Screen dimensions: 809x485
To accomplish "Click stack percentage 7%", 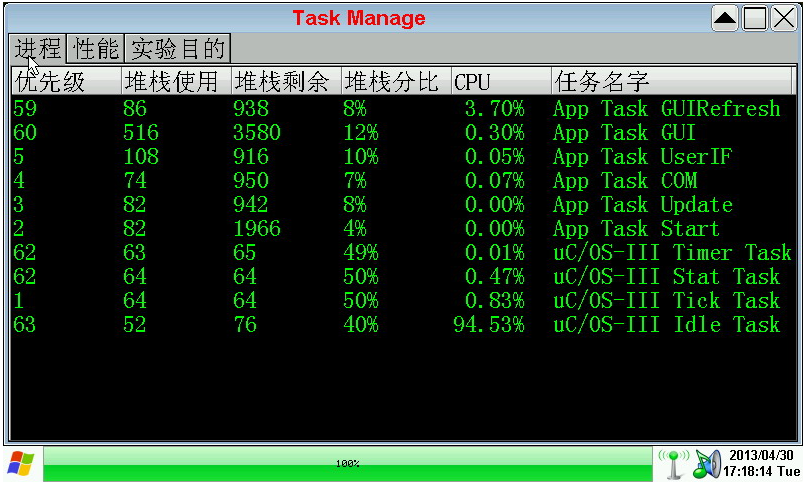I will coord(355,181).
